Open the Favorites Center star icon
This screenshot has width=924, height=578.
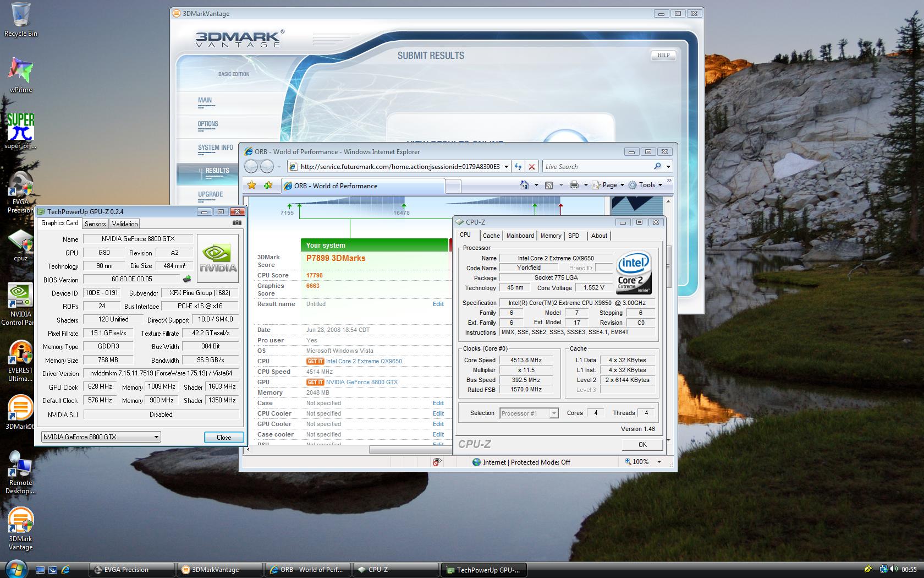(252, 186)
